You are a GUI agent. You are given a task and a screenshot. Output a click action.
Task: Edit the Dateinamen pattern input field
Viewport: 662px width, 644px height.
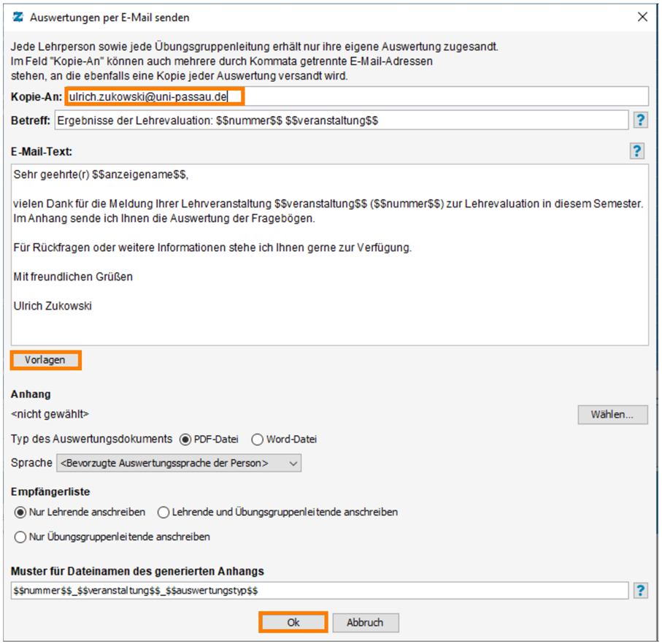tap(320, 591)
